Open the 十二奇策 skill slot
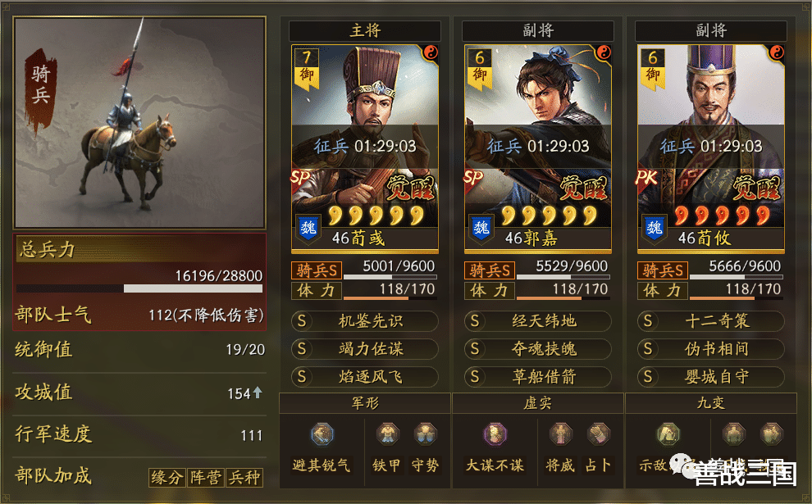Screen dimensions: 812x504 coord(710,321)
